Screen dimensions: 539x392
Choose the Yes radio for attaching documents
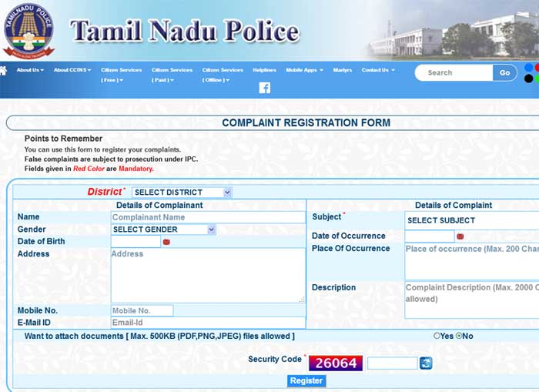coord(437,336)
